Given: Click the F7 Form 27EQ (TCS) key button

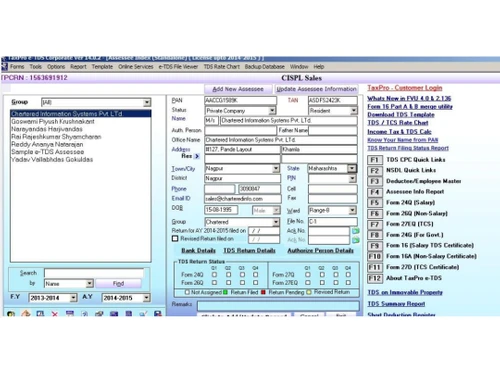Looking at the screenshot, I should [374, 224].
